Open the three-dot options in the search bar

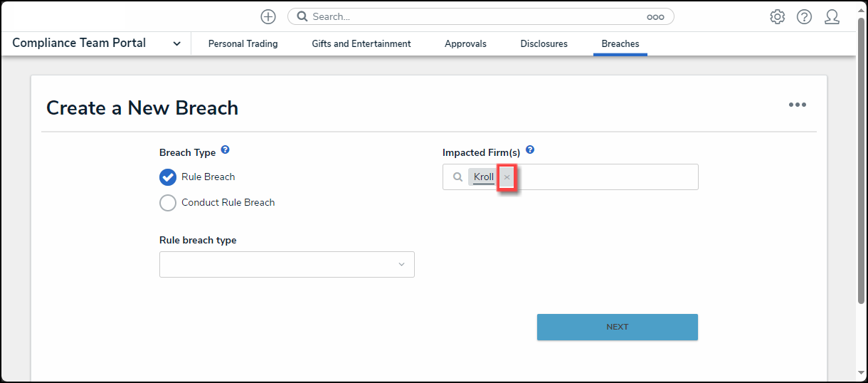[655, 17]
